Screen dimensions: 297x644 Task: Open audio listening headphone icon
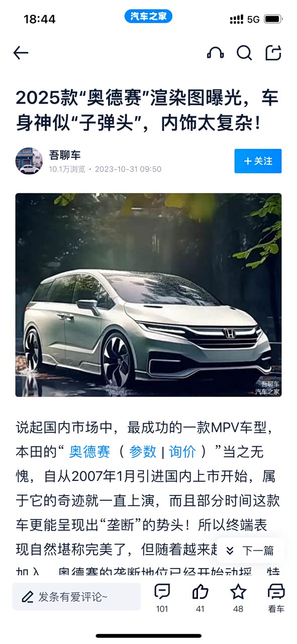tap(215, 53)
